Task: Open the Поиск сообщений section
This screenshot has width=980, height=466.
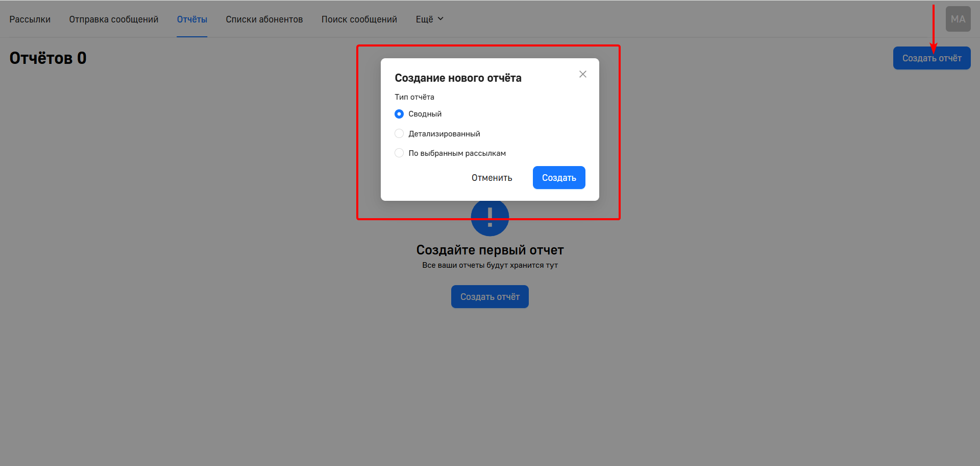Action: coord(359,19)
